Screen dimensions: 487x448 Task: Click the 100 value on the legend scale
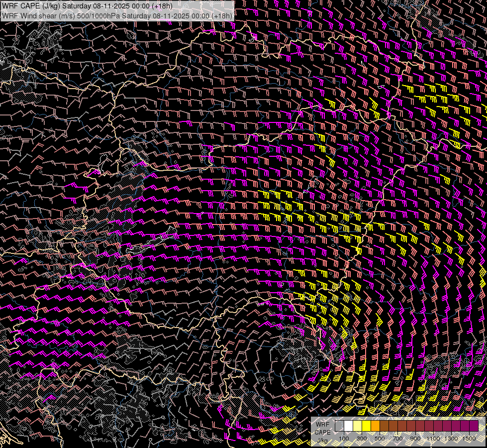pos(344,438)
